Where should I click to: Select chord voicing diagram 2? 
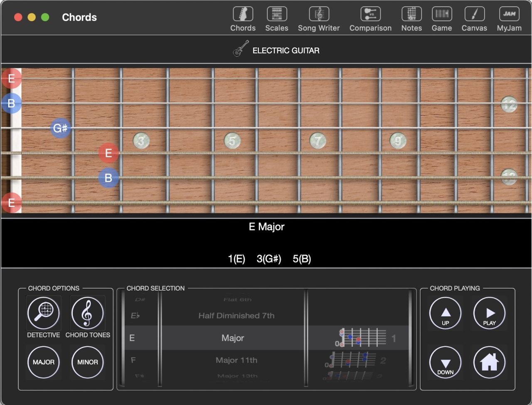[357, 360]
